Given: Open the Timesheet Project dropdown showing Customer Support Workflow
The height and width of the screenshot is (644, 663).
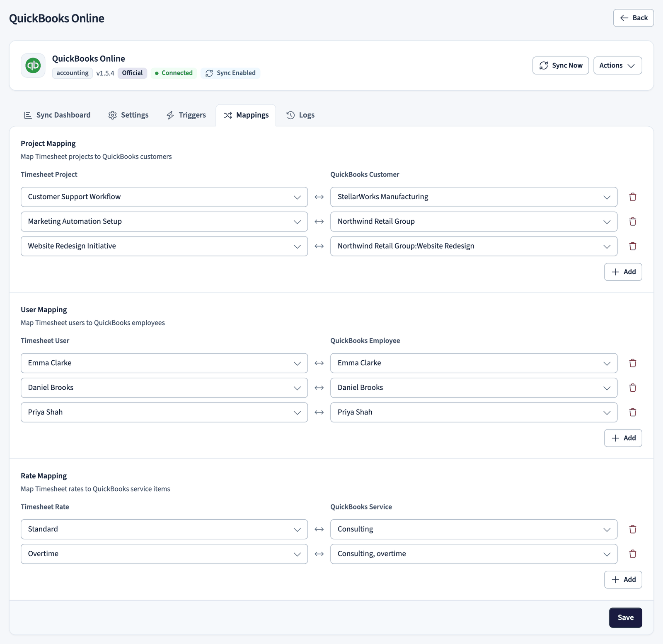Looking at the screenshot, I should click(x=164, y=197).
